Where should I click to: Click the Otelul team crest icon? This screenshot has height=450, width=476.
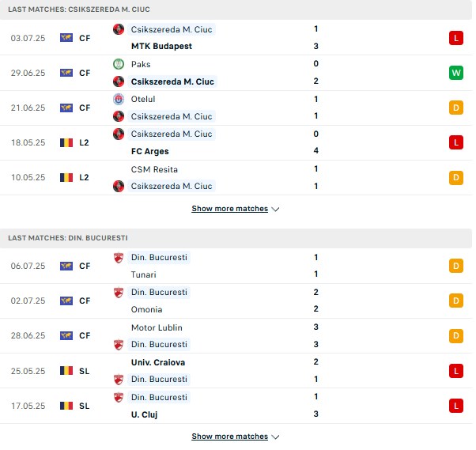(x=119, y=99)
